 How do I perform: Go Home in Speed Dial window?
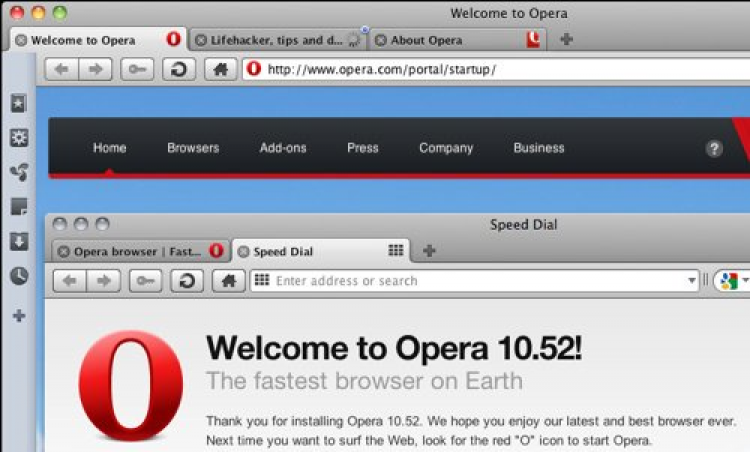click(x=229, y=281)
